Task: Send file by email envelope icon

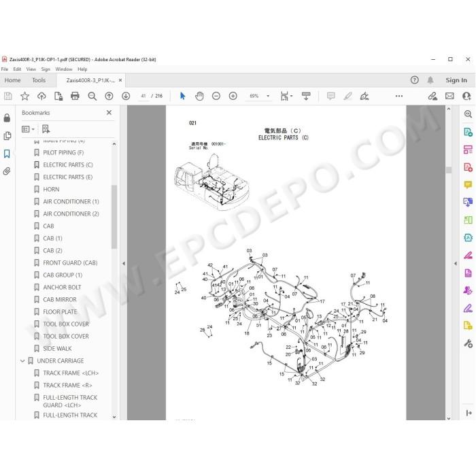Action: (x=449, y=97)
